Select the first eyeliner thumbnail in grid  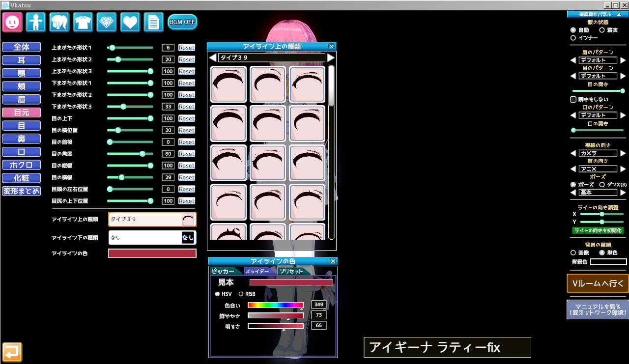click(x=229, y=84)
